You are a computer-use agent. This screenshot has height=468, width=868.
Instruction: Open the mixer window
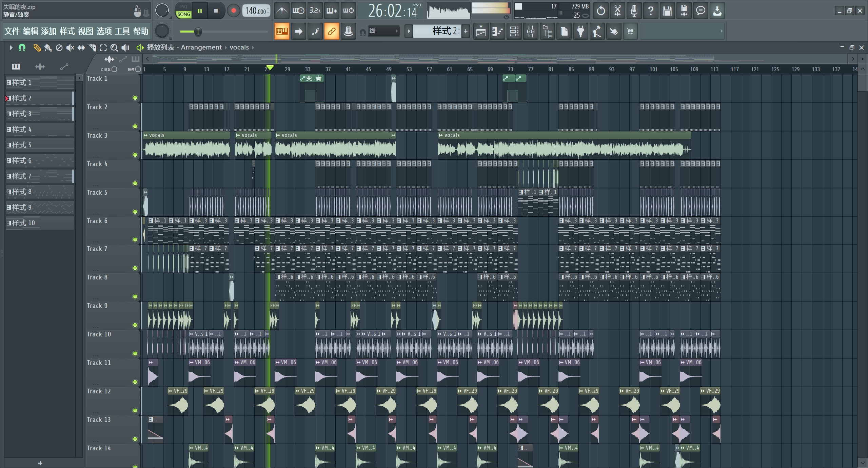531,32
